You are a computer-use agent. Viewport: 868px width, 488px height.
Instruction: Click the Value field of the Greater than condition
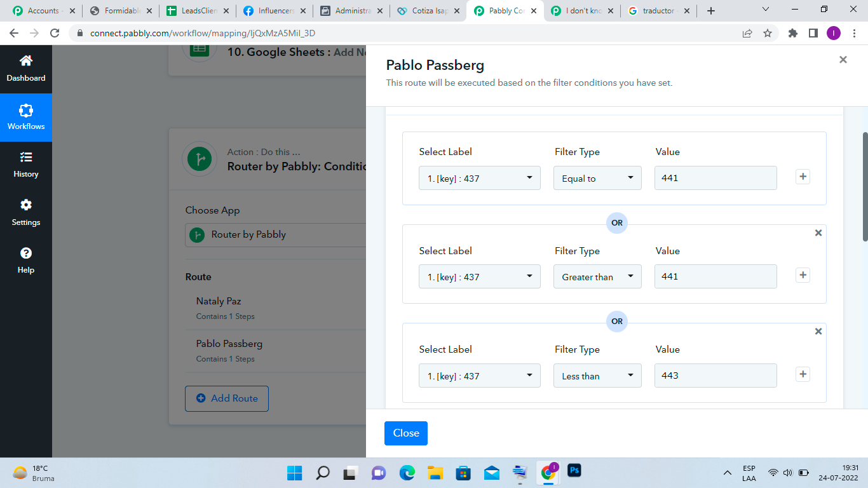(x=715, y=276)
